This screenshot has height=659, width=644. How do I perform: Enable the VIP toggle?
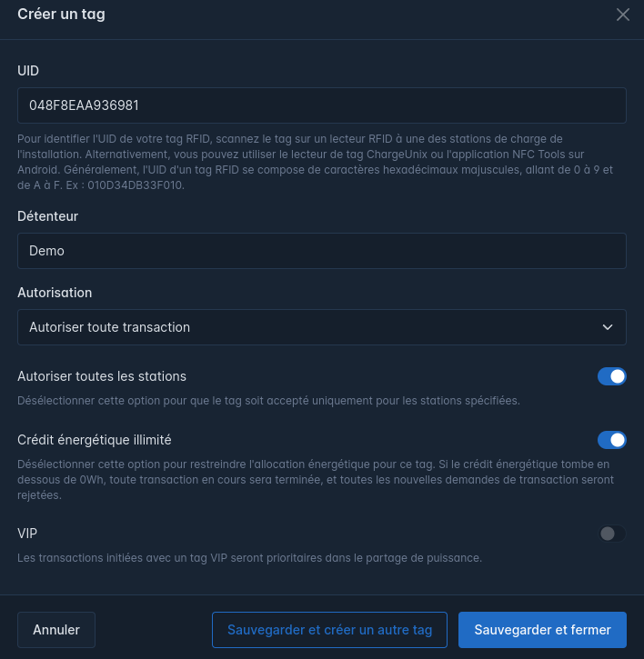612,534
